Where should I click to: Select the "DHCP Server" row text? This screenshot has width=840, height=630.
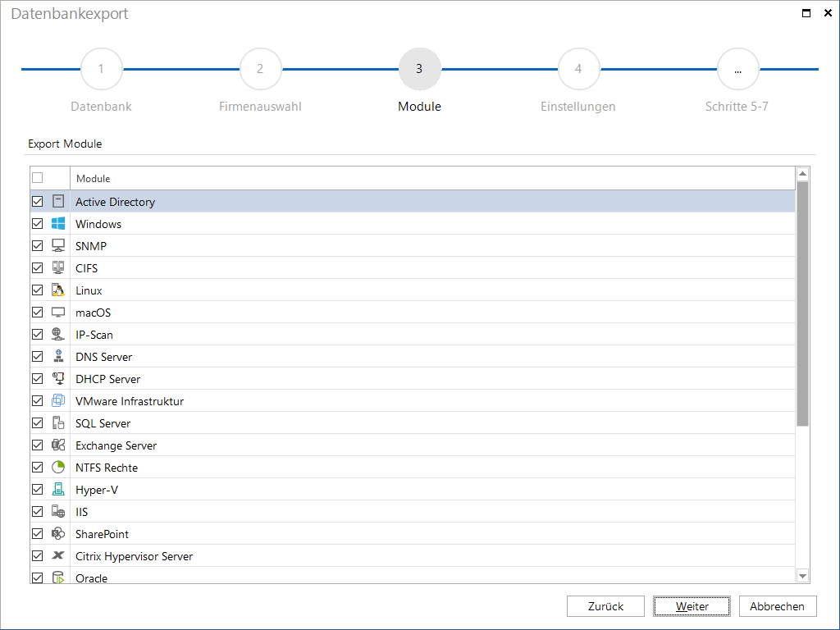pos(107,379)
